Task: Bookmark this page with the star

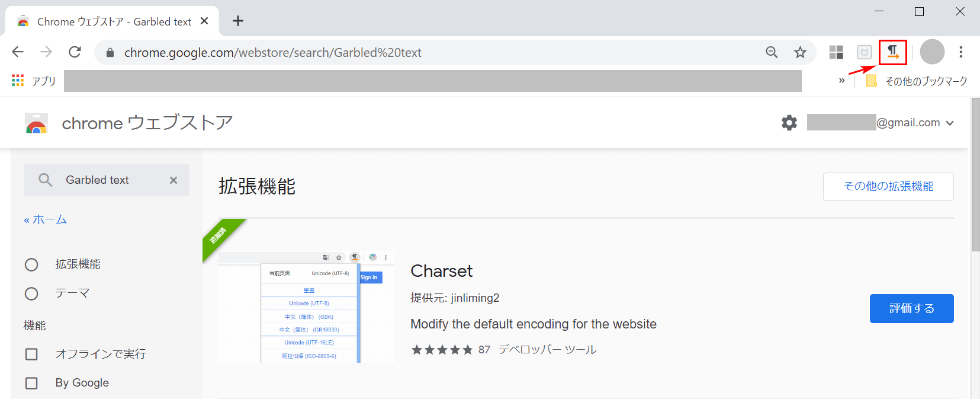Action: [x=800, y=52]
